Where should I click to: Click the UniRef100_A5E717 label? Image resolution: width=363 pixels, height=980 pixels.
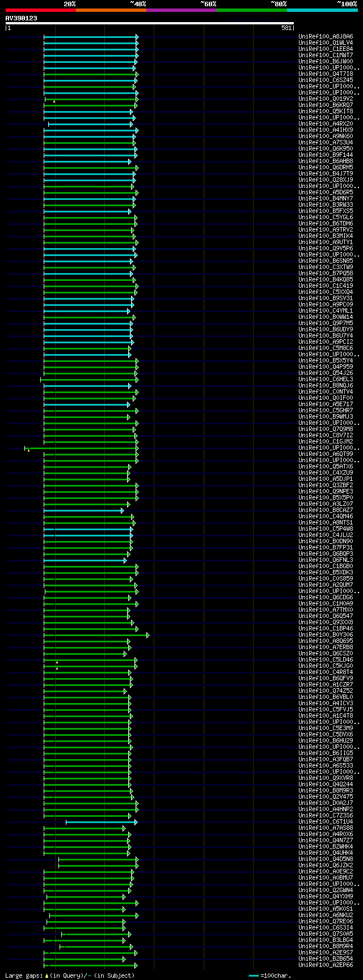(x=326, y=404)
